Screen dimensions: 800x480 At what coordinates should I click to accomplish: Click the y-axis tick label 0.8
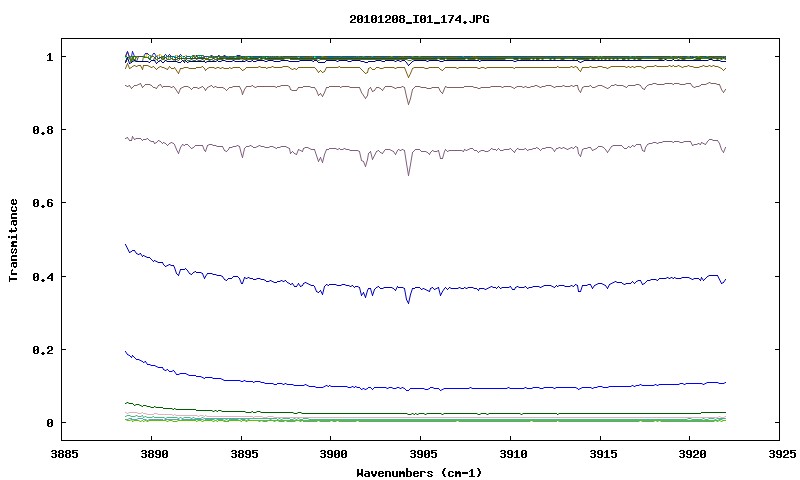tap(43, 130)
